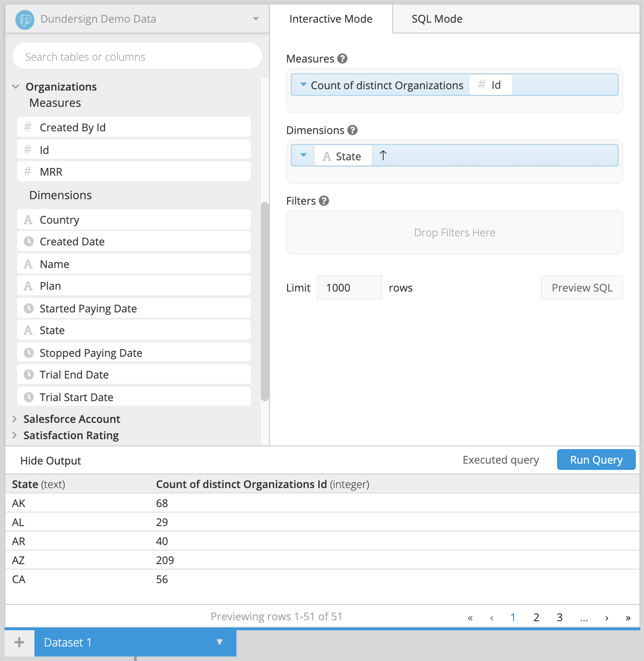Click Hide Output link
Image resolution: width=644 pixels, height=661 pixels.
[51, 460]
